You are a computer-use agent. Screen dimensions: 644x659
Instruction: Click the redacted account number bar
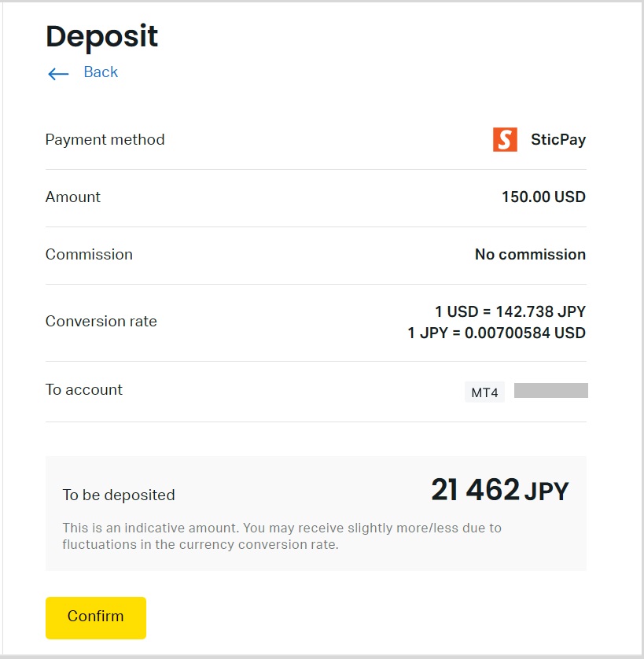point(550,391)
